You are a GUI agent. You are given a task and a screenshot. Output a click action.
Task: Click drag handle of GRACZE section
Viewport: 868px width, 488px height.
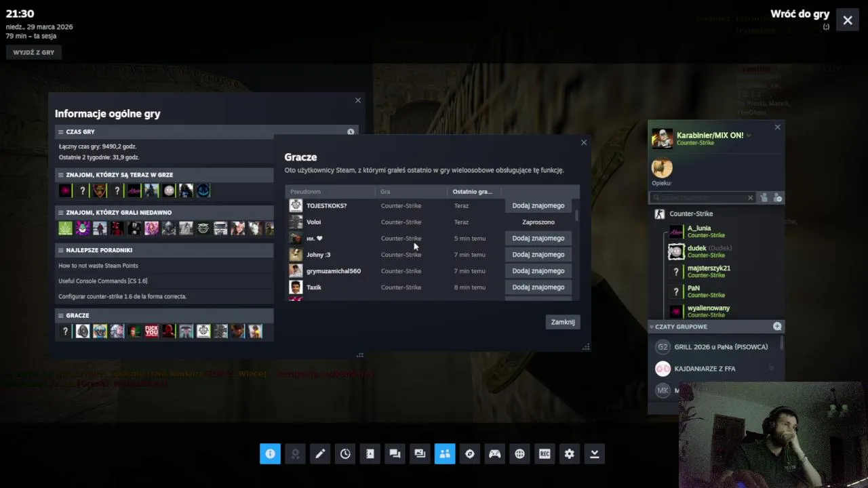[60, 315]
